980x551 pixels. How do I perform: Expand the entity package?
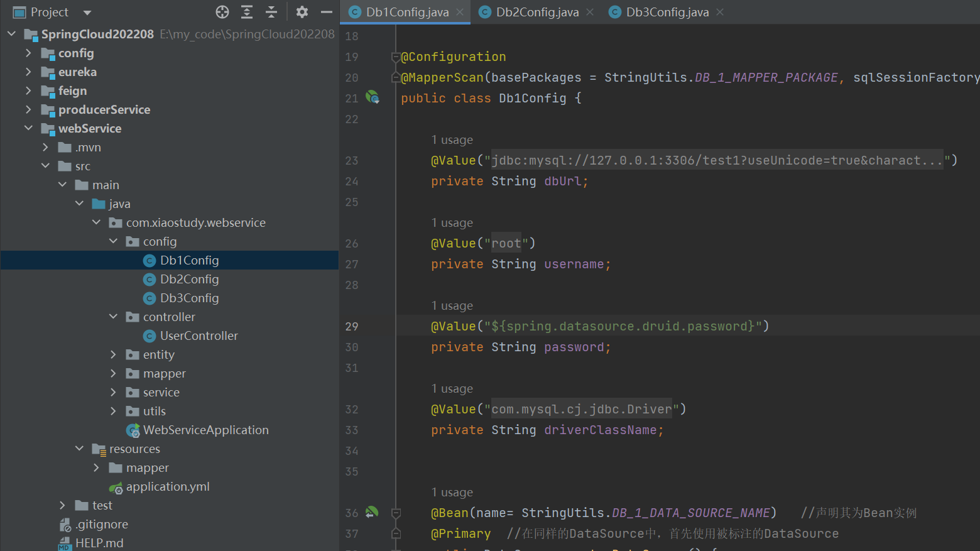coord(113,354)
